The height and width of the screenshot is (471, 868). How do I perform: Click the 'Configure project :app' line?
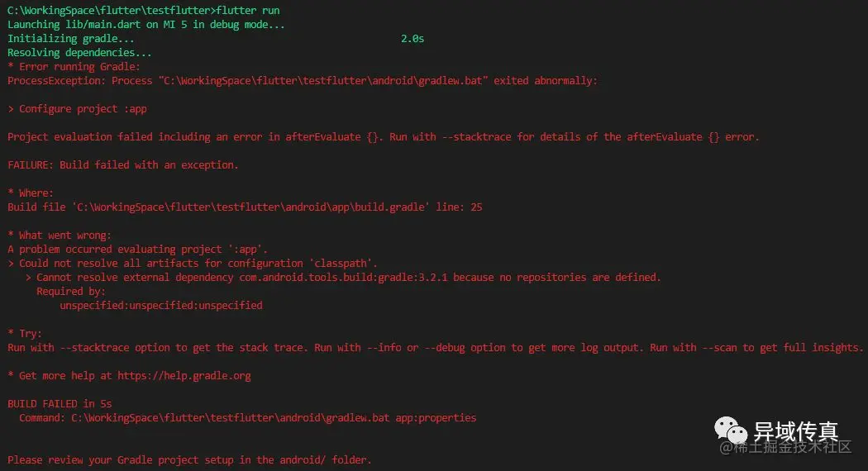pyautogui.click(x=78, y=109)
